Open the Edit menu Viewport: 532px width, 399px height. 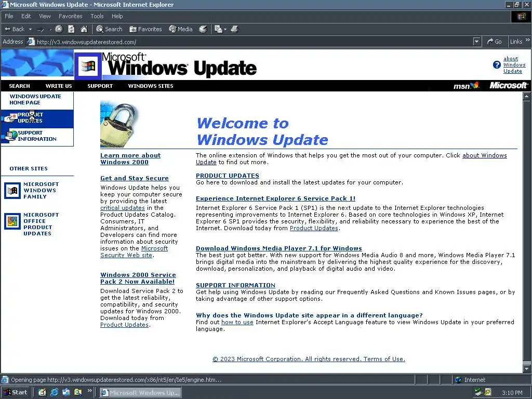tap(26, 16)
